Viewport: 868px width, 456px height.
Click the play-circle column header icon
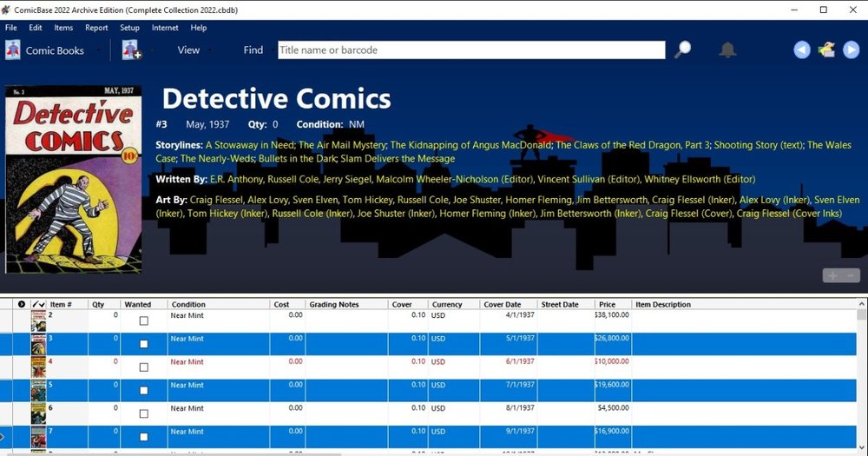pyautogui.click(x=22, y=305)
